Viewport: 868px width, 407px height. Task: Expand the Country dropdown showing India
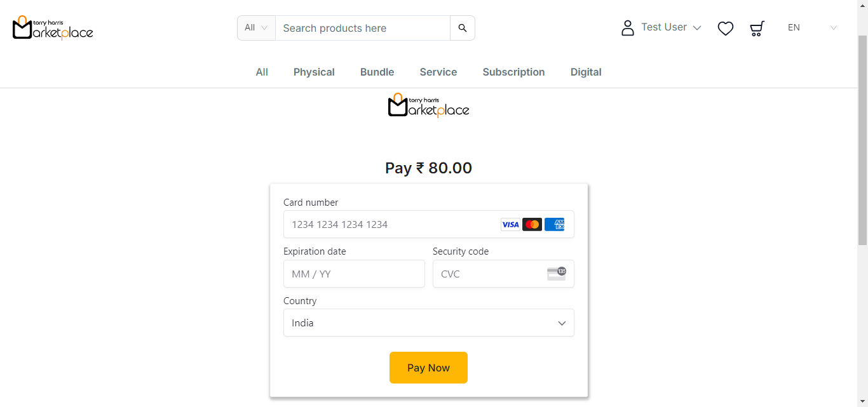[429, 323]
